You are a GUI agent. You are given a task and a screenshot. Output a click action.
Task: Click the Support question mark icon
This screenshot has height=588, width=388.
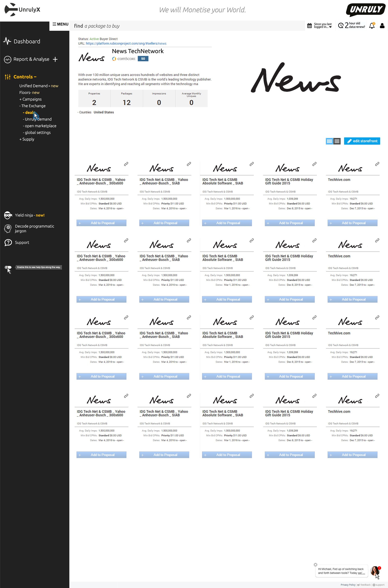pyautogui.click(x=8, y=243)
